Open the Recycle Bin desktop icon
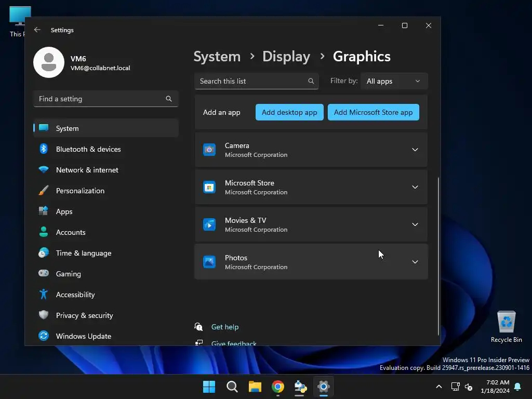 point(506,327)
